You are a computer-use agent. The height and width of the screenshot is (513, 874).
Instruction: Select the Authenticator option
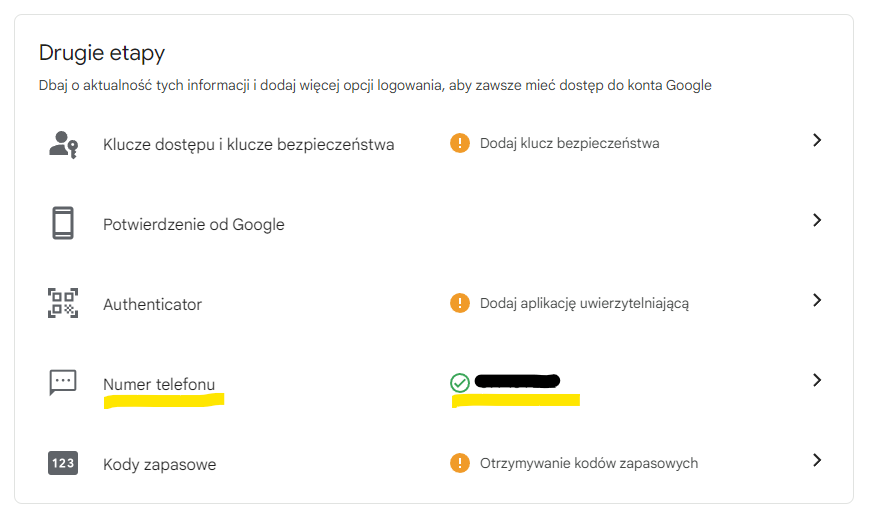pyautogui.click(x=152, y=304)
